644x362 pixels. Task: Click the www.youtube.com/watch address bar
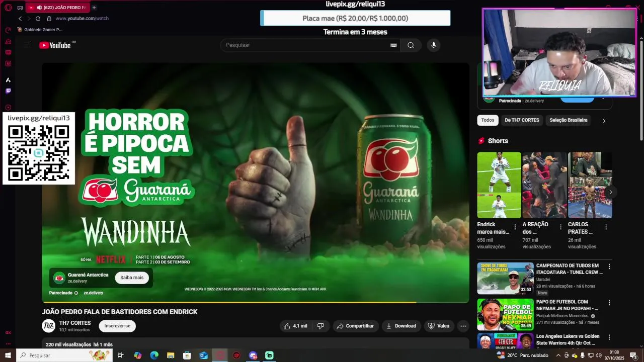pos(82,19)
